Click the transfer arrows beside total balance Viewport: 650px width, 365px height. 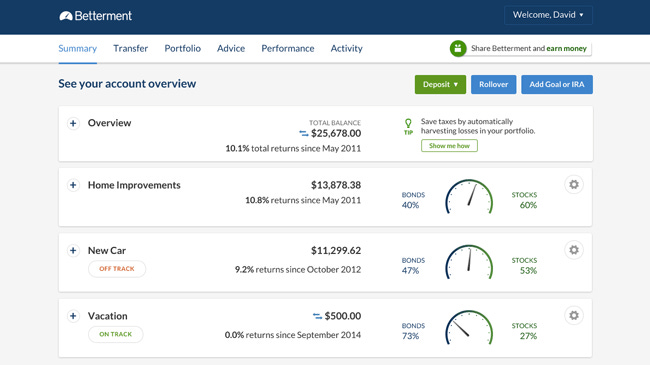pos(303,134)
